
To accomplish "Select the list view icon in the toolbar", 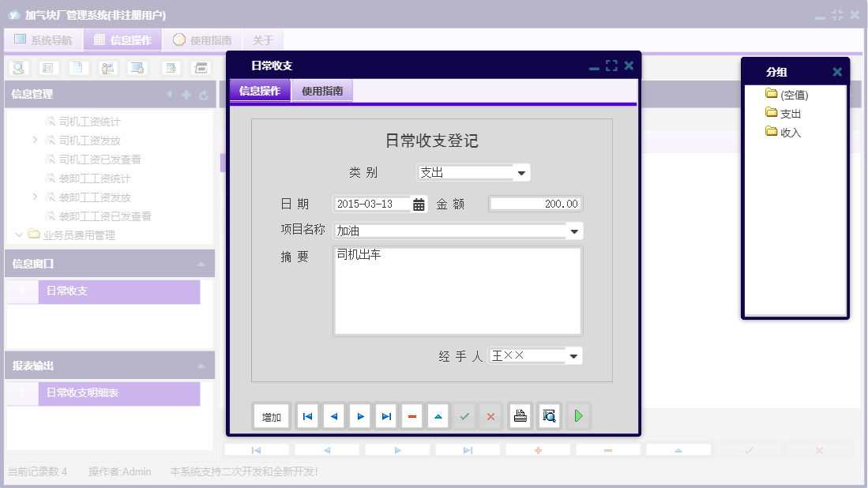I will [48, 69].
